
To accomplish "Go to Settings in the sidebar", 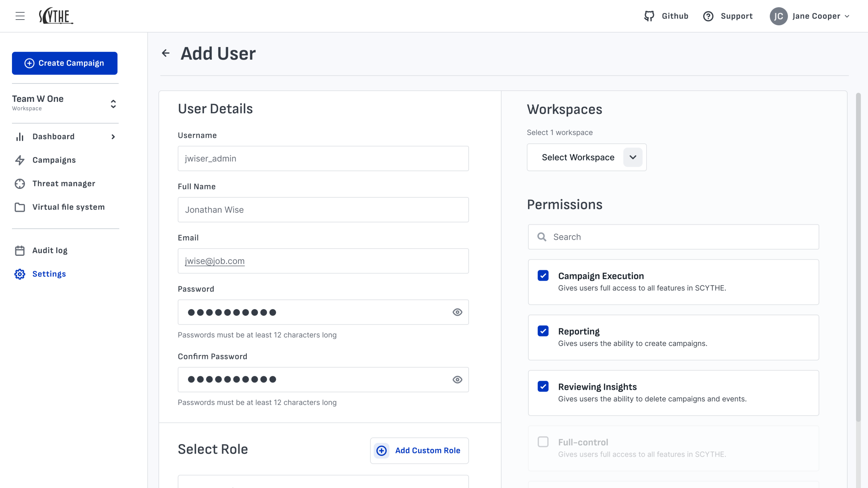I will 49,274.
